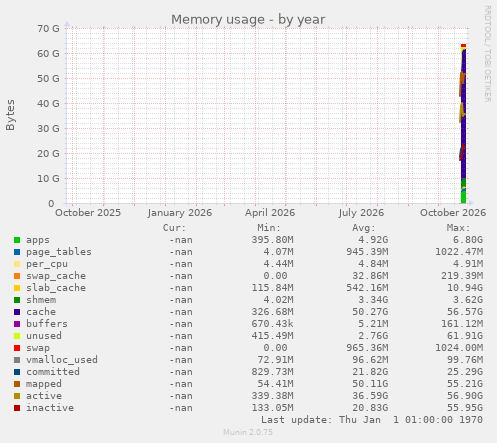The image size is (497, 443).
Task: Click the Bytes axis title
Action: (x=10, y=115)
